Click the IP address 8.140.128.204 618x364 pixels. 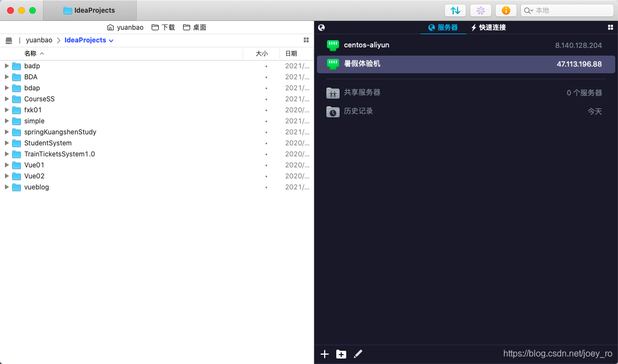(x=578, y=45)
